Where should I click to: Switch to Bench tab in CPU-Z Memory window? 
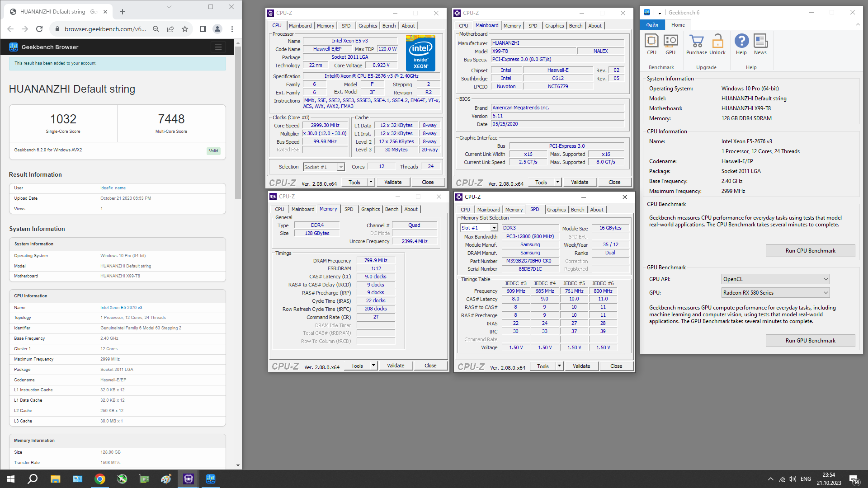(392, 209)
